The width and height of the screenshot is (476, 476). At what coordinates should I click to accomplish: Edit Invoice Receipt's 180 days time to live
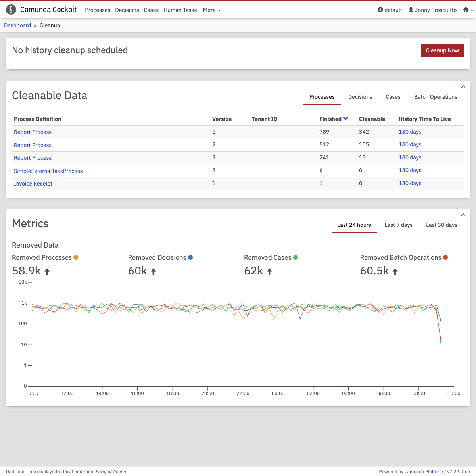tap(410, 183)
